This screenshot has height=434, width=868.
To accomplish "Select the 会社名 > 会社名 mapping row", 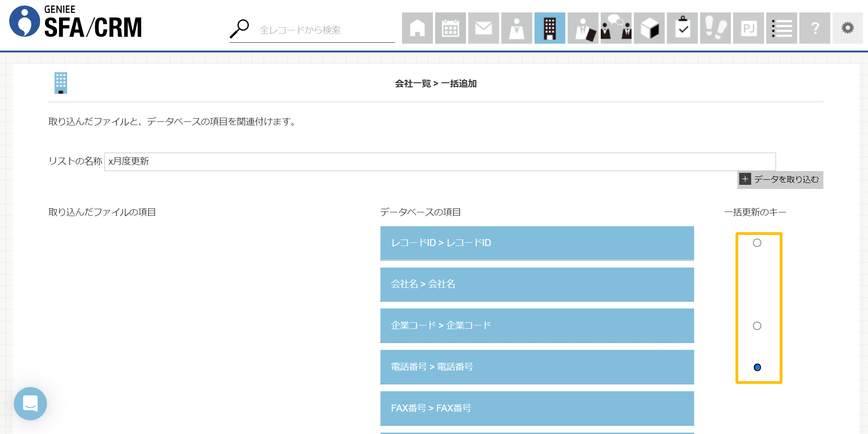I will (x=537, y=284).
